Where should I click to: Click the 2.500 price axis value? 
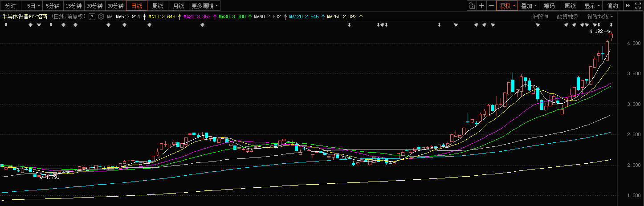(634, 134)
